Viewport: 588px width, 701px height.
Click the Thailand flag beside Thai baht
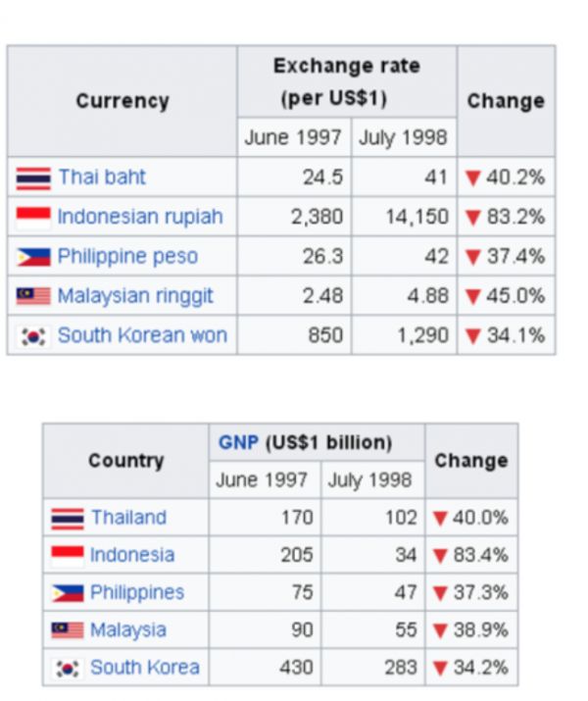coord(33,177)
